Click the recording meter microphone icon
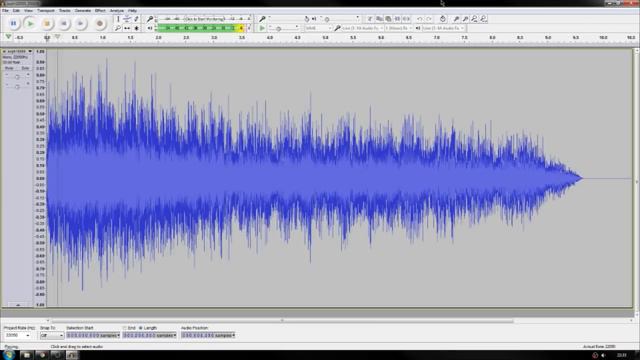The width and height of the screenshot is (640, 360). tap(150, 19)
